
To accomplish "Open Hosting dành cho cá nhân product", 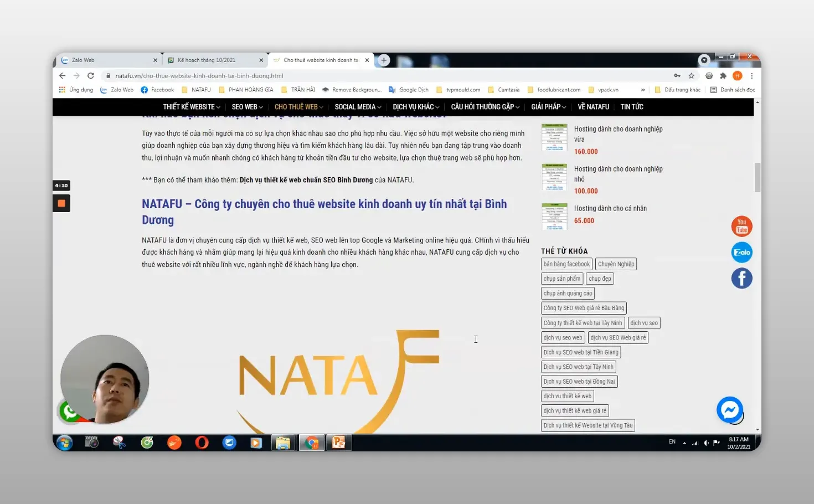I will pyautogui.click(x=610, y=208).
